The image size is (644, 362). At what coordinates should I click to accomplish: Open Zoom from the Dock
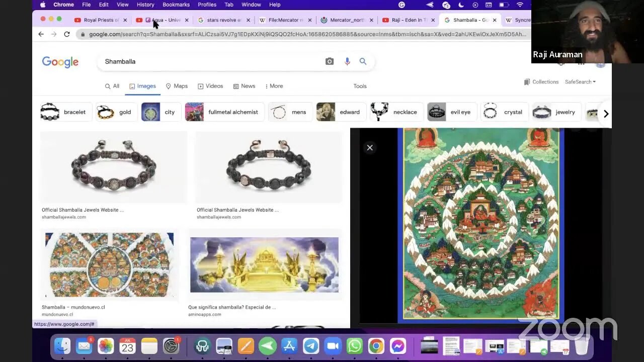coord(333,346)
